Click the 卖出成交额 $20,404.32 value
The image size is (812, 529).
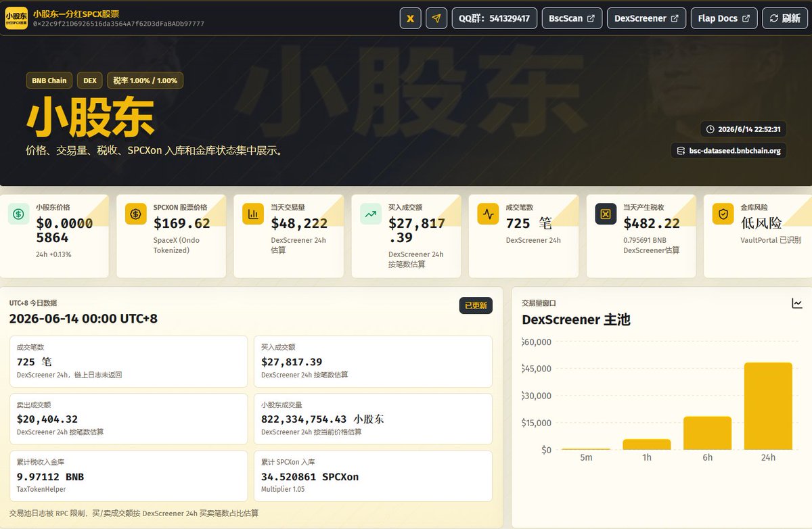coord(47,419)
